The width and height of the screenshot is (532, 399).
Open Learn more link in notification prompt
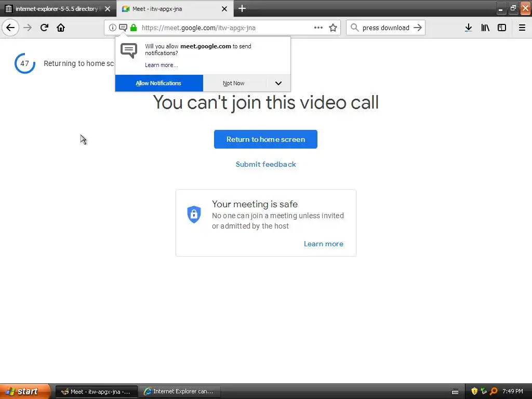point(161,65)
